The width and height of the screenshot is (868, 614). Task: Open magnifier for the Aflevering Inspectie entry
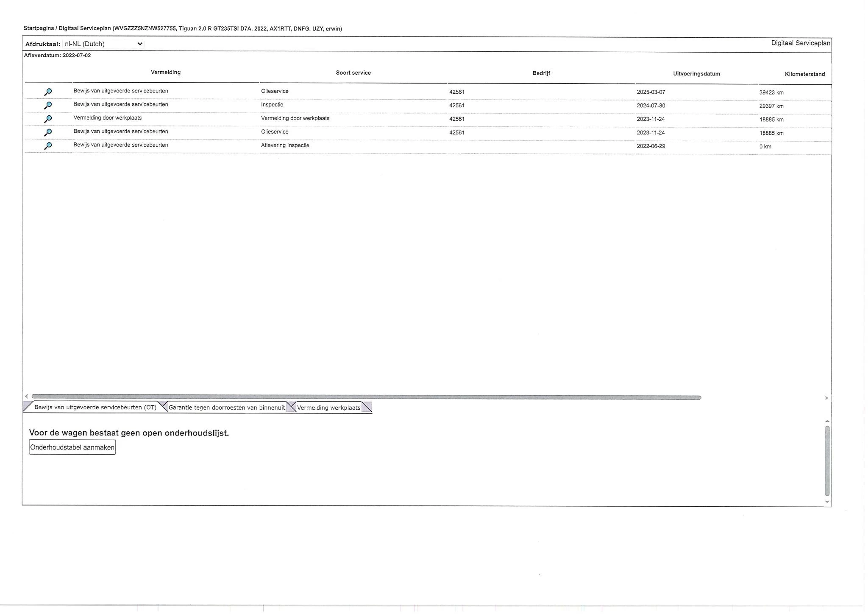tap(48, 146)
